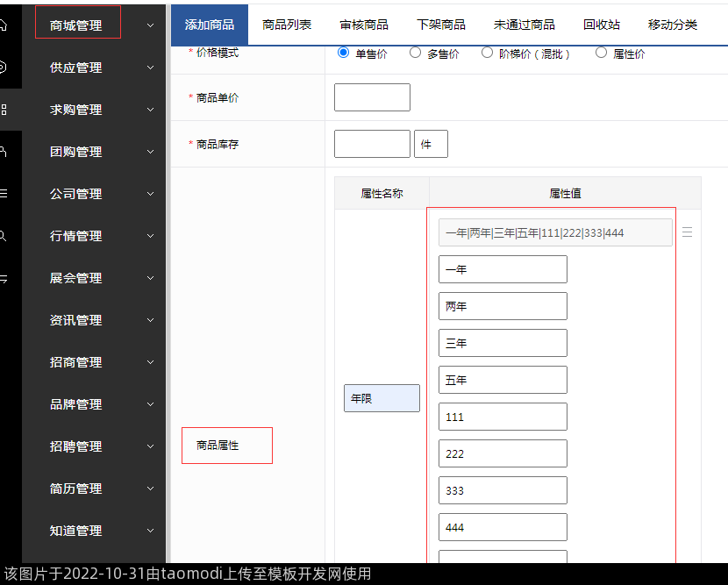Open the 回收站 tab
This screenshot has width=728, height=585.
602,25
